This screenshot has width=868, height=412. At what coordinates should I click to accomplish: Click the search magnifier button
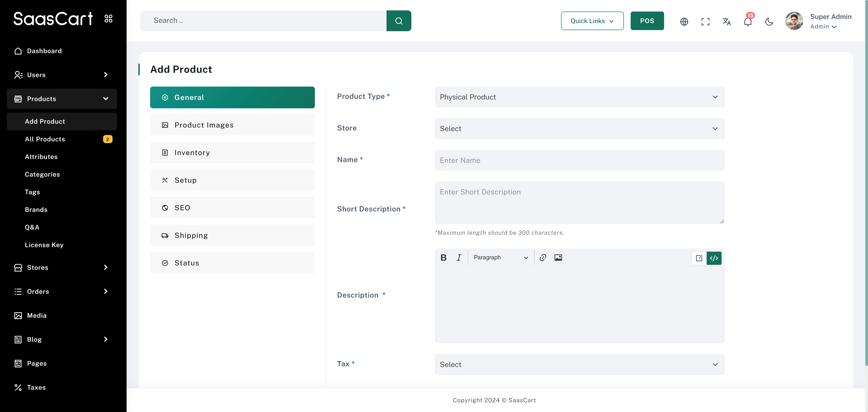tap(399, 21)
